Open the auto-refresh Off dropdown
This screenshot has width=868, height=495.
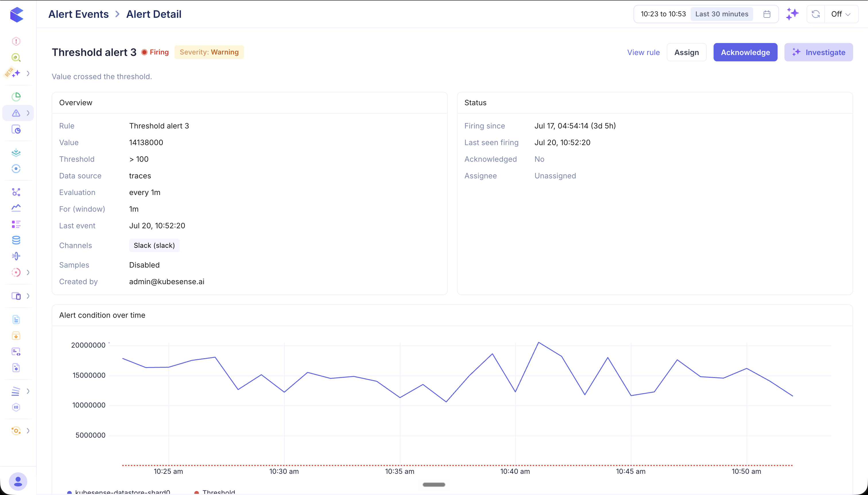[x=841, y=14]
